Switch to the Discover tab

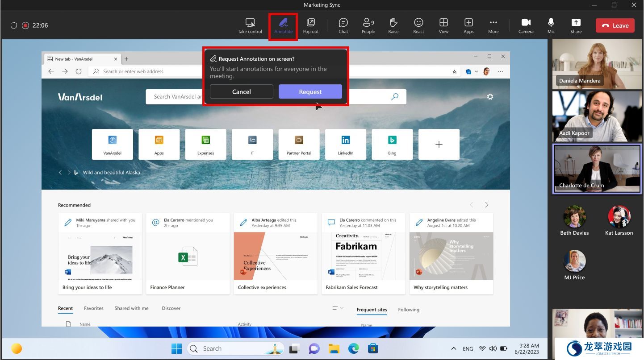(171, 308)
